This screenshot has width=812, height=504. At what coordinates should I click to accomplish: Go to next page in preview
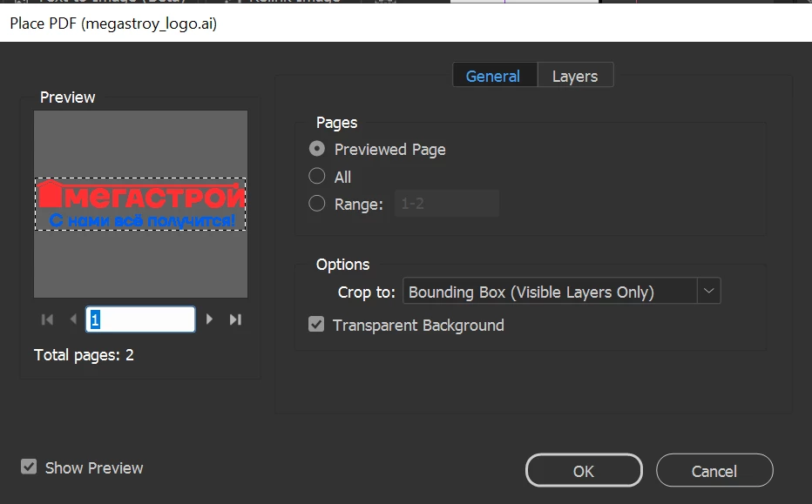click(x=209, y=319)
